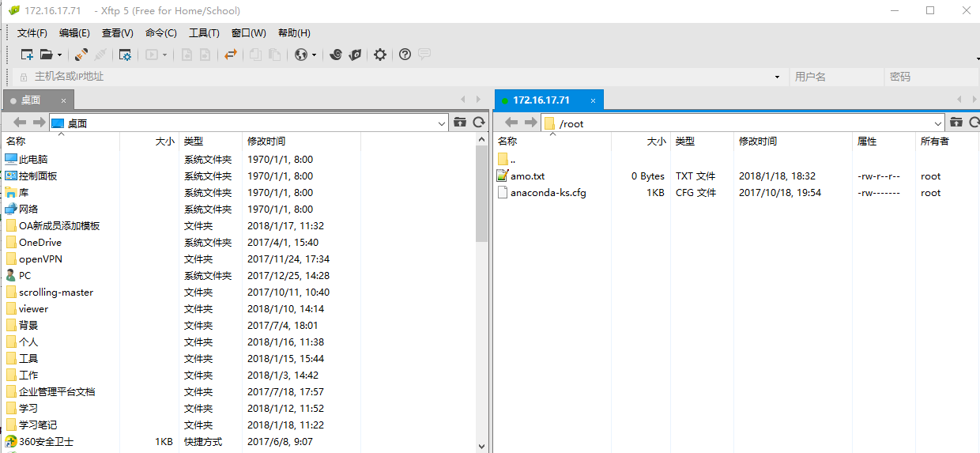Click the greyed download file icon
The width and height of the screenshot is (980, 453).
[x=205, y=55]
